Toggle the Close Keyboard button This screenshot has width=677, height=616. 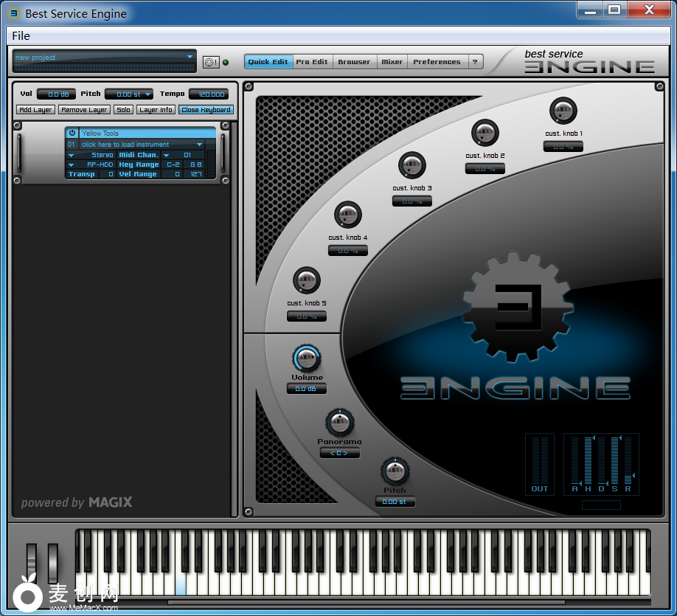tap(206, 110)
